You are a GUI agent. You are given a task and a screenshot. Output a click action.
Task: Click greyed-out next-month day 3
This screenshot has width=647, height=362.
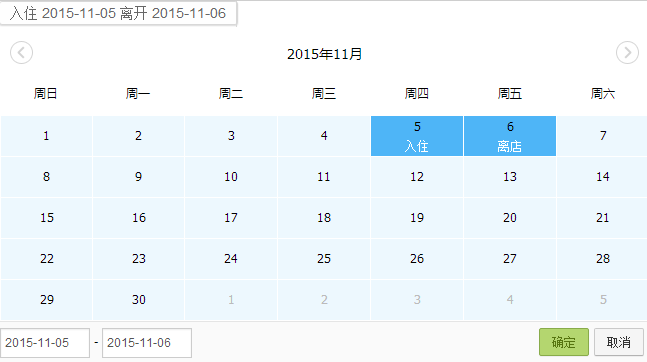(417, 300)
